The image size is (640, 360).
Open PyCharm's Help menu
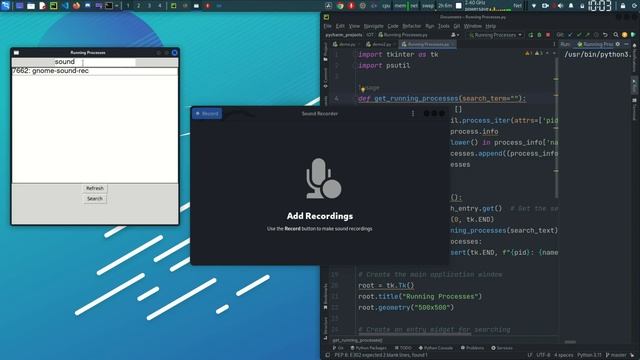[x=490, y=26]
